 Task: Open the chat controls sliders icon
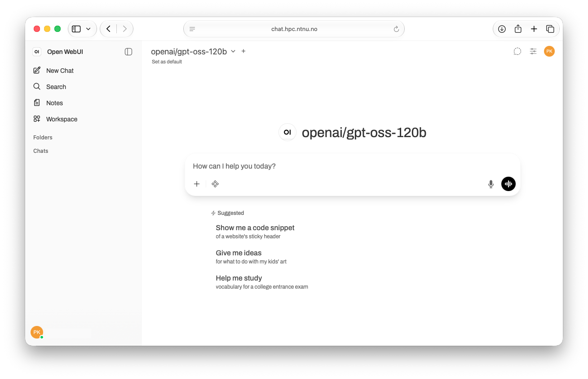tap(533, 51)
